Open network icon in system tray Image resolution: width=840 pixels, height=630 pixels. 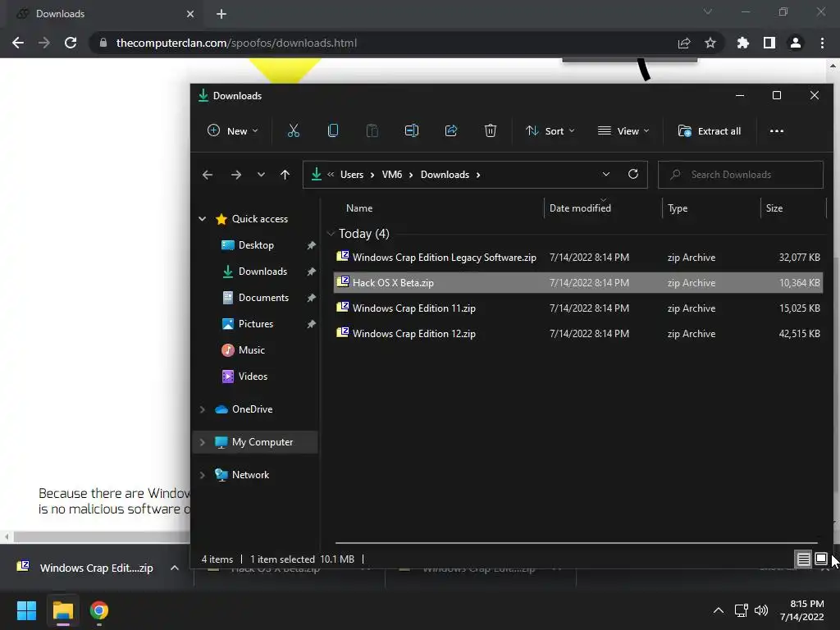[x=742, y=610]
